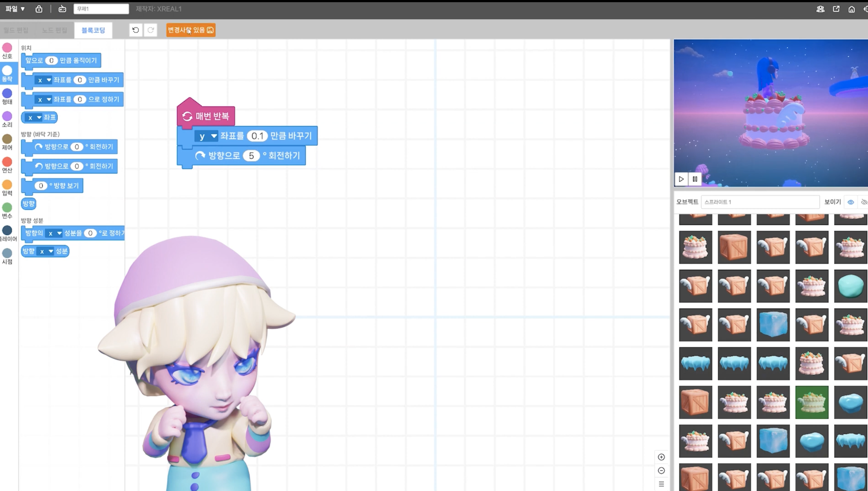Pause the scene preview
Image resolution: width=868 pixels, height=491 pixels.
(x=695, y=179)
